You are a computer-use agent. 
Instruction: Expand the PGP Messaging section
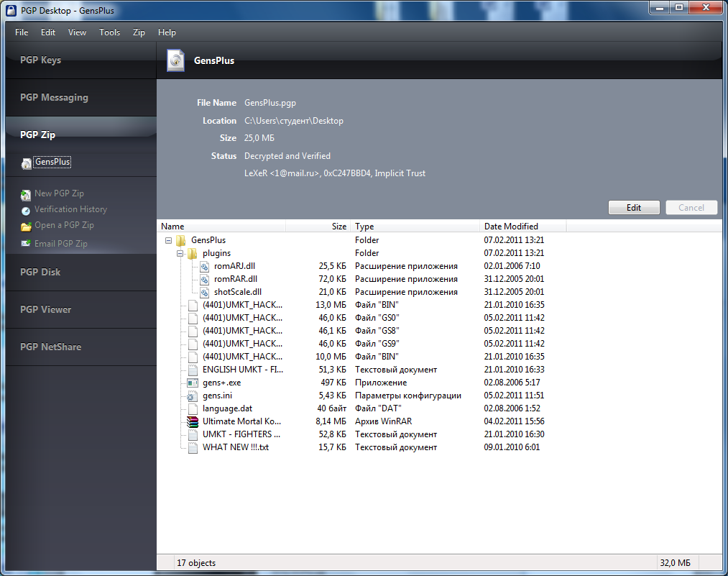point(80,98)
